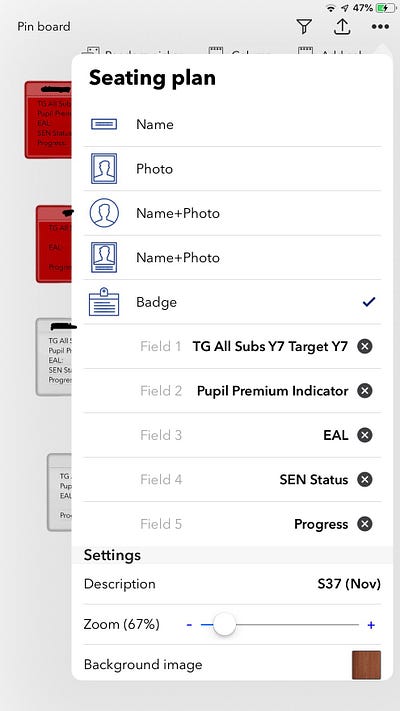Go back to Pin board
This screenshot has width=400, height=711.
(x=44, y=26)
